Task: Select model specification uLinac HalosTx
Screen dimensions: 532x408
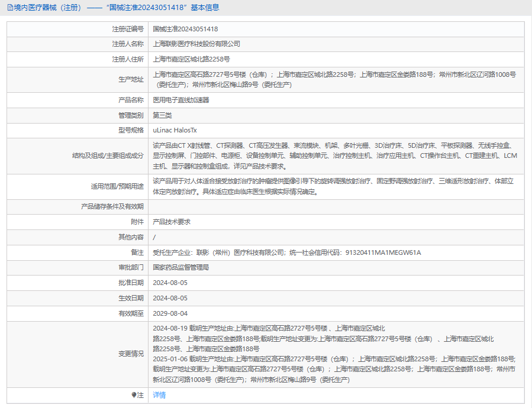Action: click(x=173, y=130)
